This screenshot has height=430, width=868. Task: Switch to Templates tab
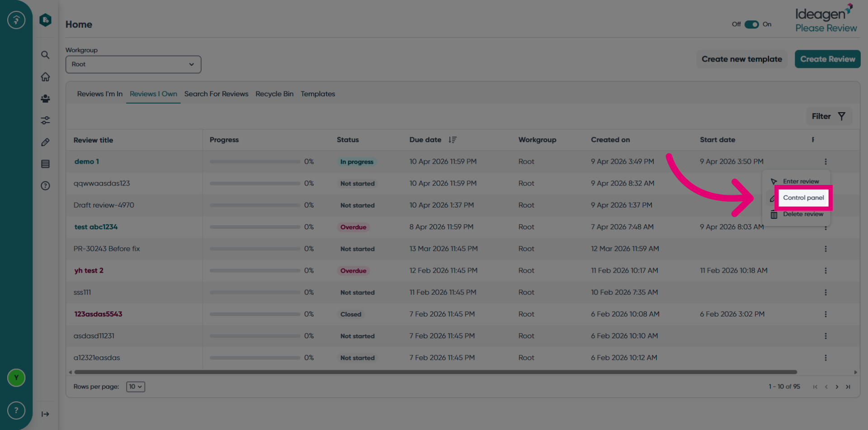pos(318,94)
